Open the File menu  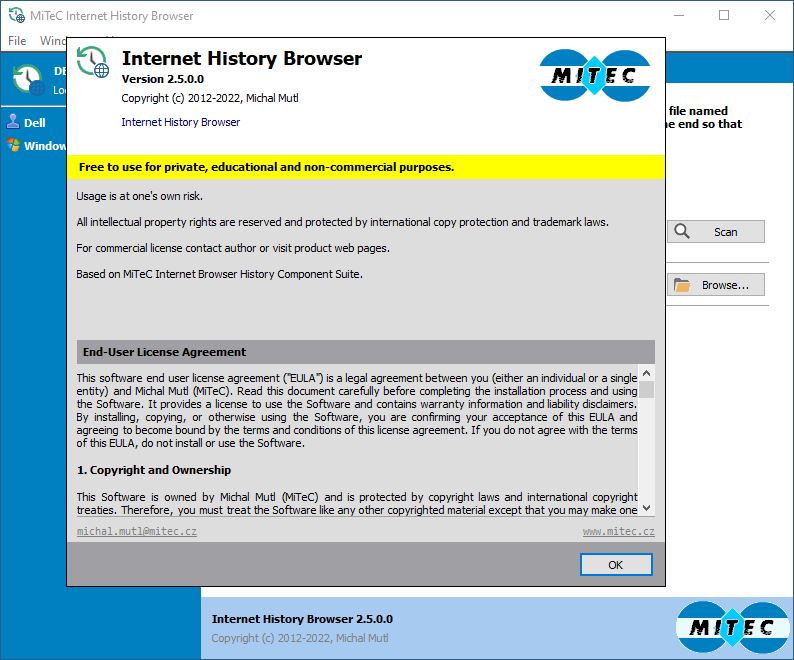tap(17, 41)
